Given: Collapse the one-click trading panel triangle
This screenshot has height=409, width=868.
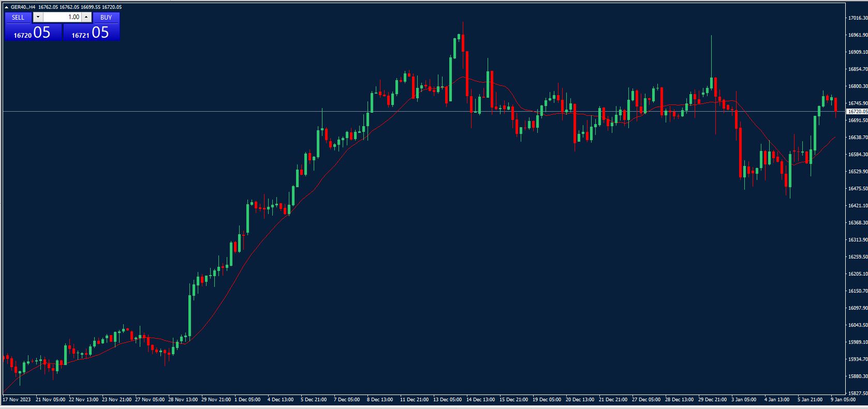Looking at the screenshot, I should click(6, 7).
